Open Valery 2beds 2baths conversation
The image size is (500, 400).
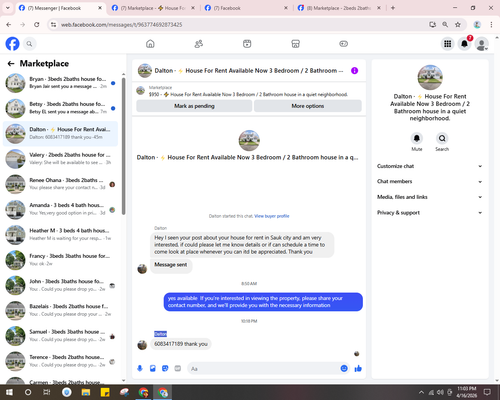[61, 159]
